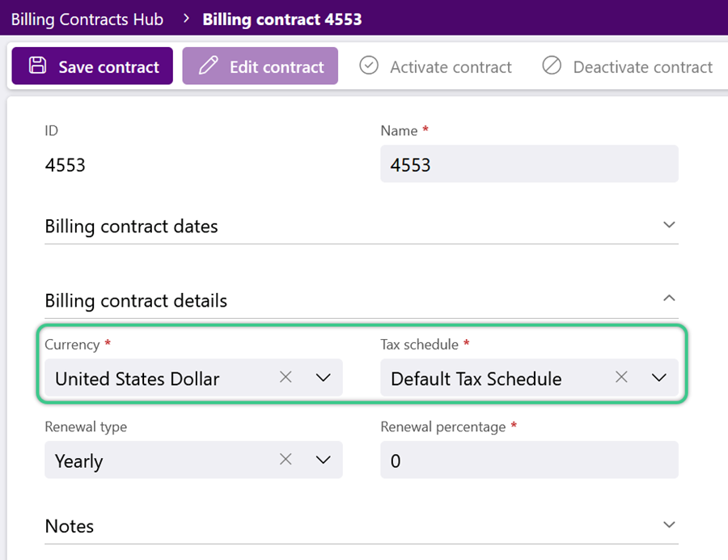Viewport: 728px width, 560px height.
Task: Collapse the Billing contract details section
Action: tap(669, 298)
